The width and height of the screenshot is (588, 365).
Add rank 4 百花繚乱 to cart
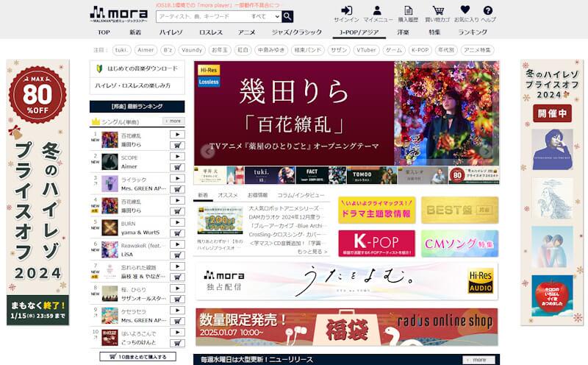click(177, 211)
